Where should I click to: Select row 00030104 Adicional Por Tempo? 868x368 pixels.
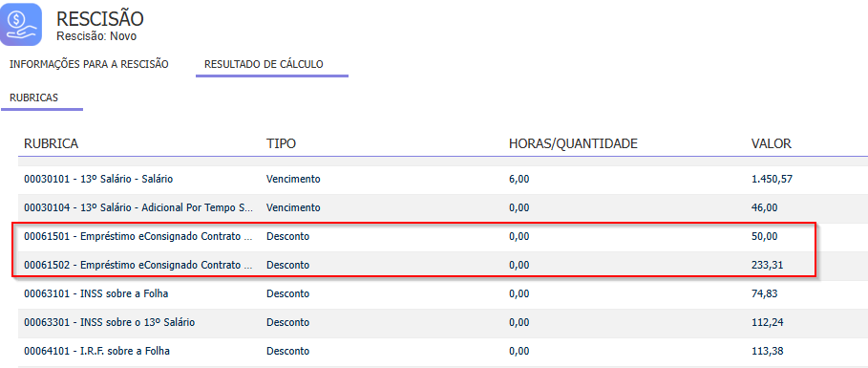click(443, 207)
